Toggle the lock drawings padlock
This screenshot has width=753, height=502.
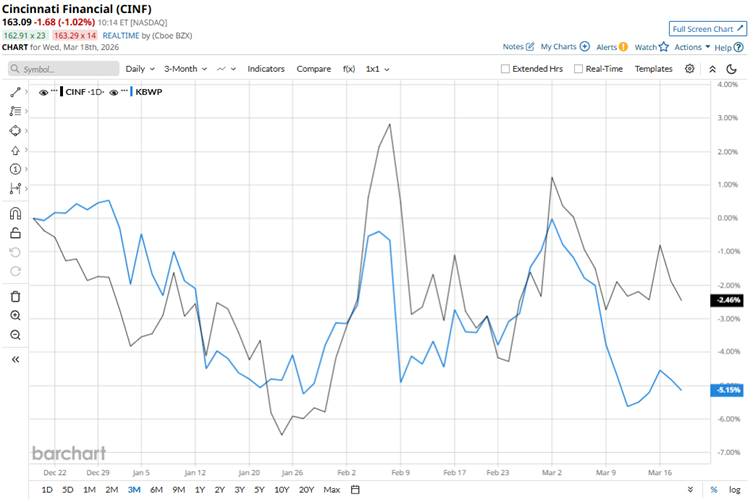tap(15, 233)
